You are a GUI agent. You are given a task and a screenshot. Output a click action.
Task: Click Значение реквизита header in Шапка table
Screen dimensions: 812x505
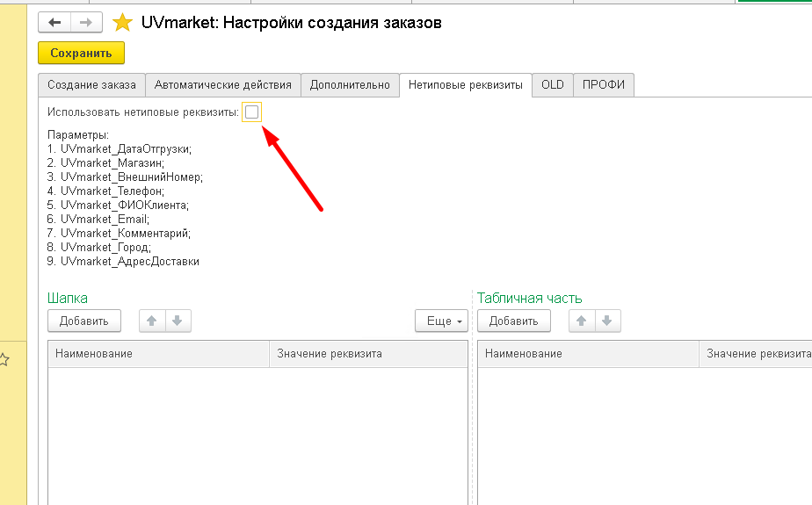pyautogui.click(x=368, y=354)
